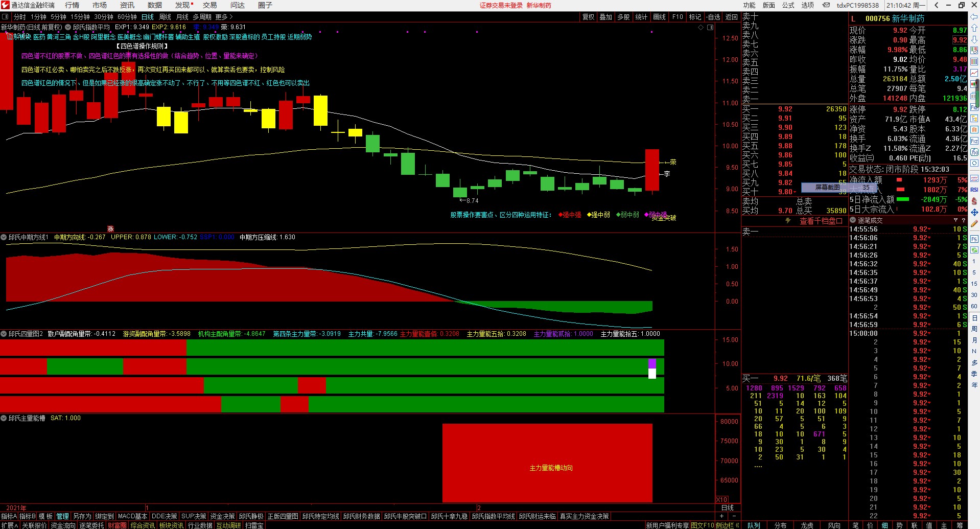980x529 pixels.
Task: Toggle the 侧边栏 sidebar collapse button
Action: [728, 525]
